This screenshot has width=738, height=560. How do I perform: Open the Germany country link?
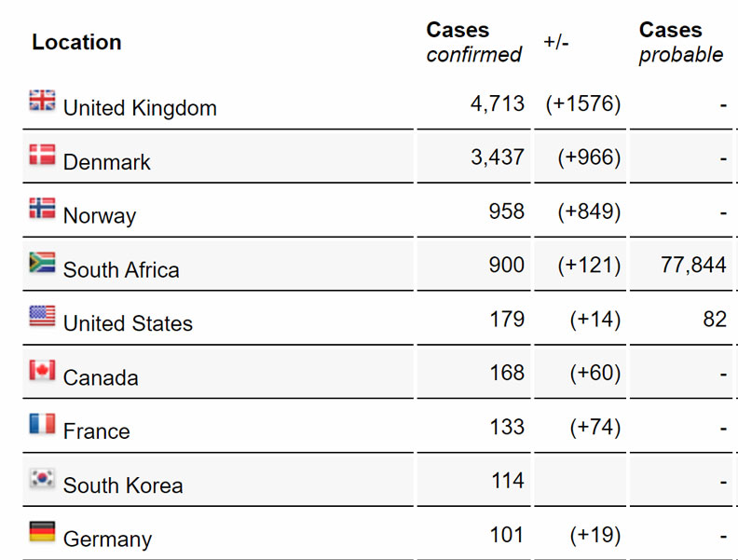point(107,540)
